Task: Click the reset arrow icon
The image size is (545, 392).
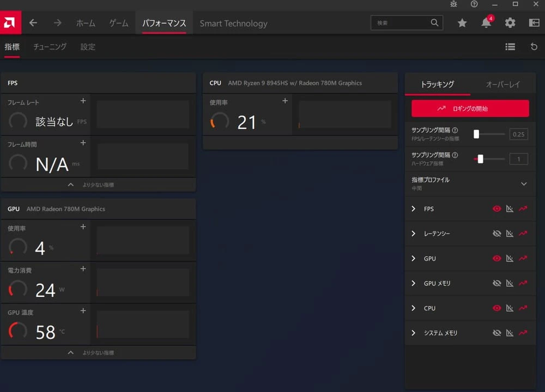Action: click(x=534, y=47)
